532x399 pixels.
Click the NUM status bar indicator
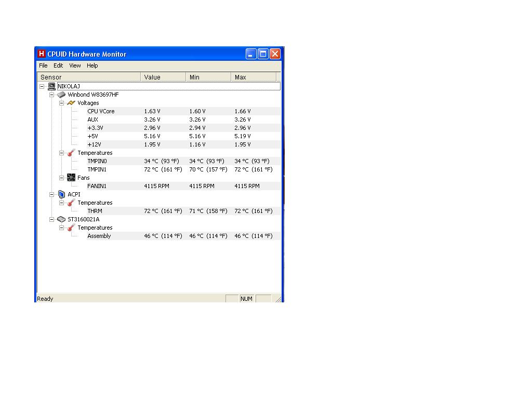pos(246,299)
